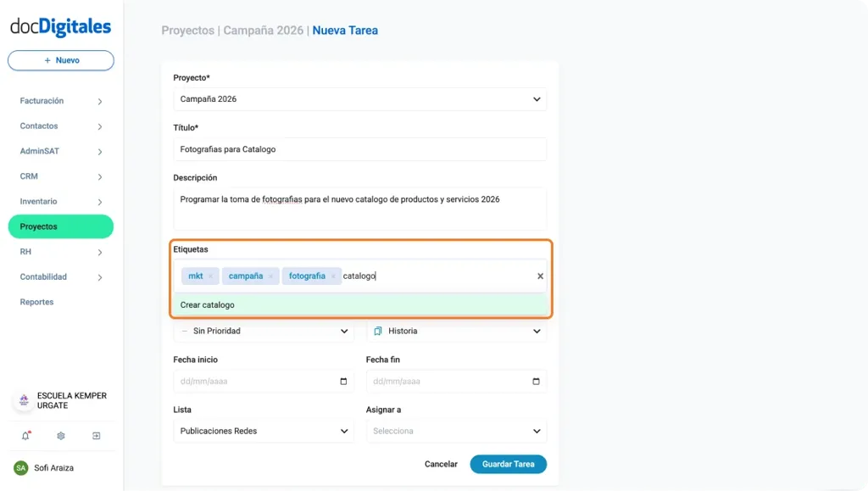Click the Escuela Kemper Urgate company logo

pyautogui.click(x=23, y=400)
